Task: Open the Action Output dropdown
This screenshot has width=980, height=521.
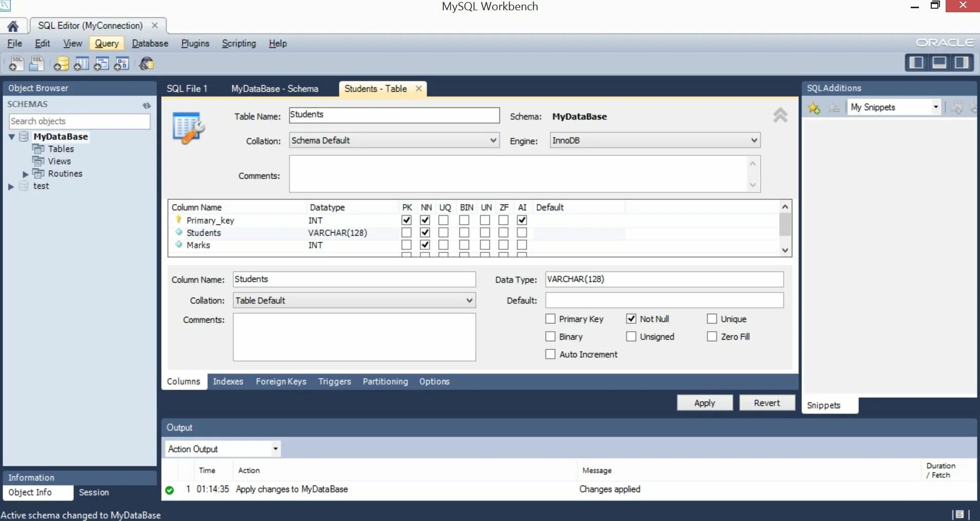Action: pos(276,449)
